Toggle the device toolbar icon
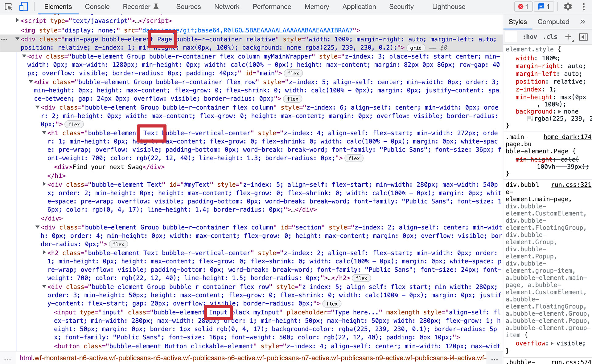The image size is (592, 364). click(x=23, y=7)
